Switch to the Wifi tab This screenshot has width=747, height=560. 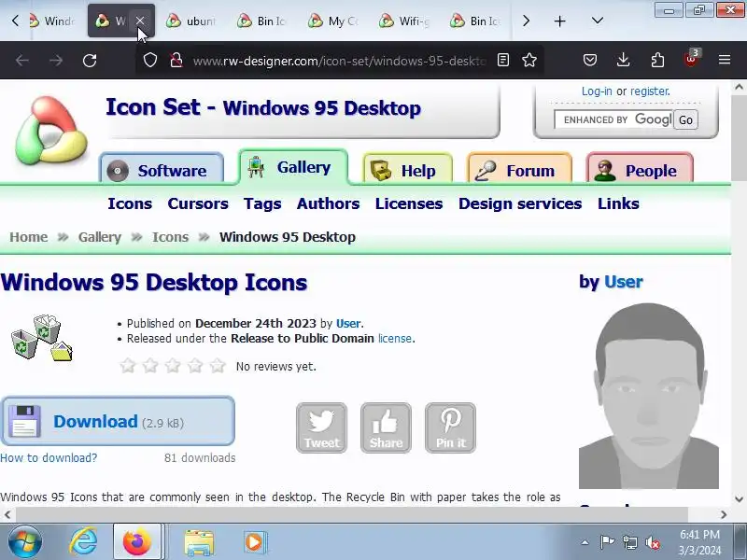pyautogui.click(x=405, y=21)
